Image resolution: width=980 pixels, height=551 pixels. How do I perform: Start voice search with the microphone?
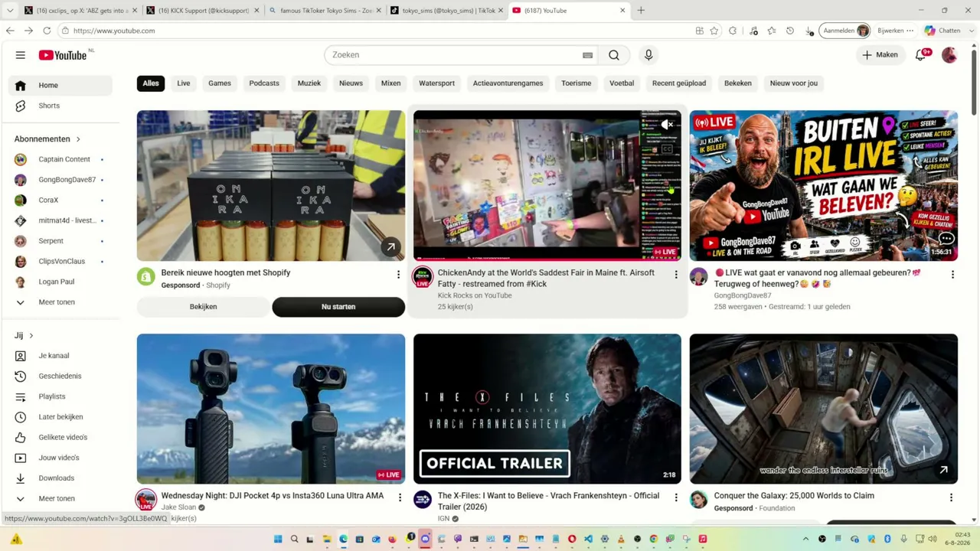click(648, 55)
